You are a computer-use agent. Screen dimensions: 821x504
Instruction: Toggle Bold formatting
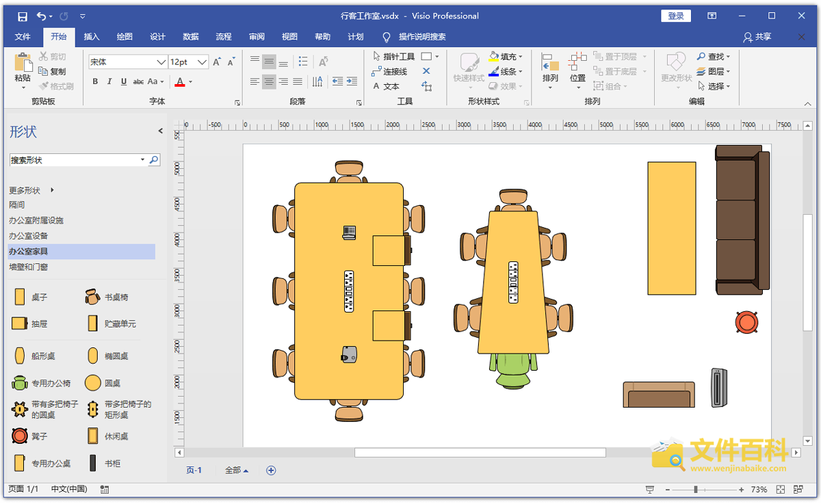click(95, 81)
